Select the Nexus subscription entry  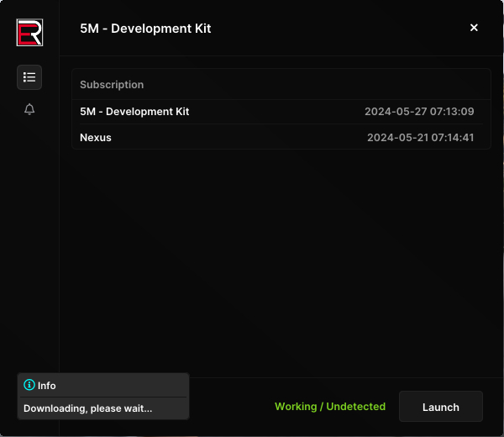96,137
